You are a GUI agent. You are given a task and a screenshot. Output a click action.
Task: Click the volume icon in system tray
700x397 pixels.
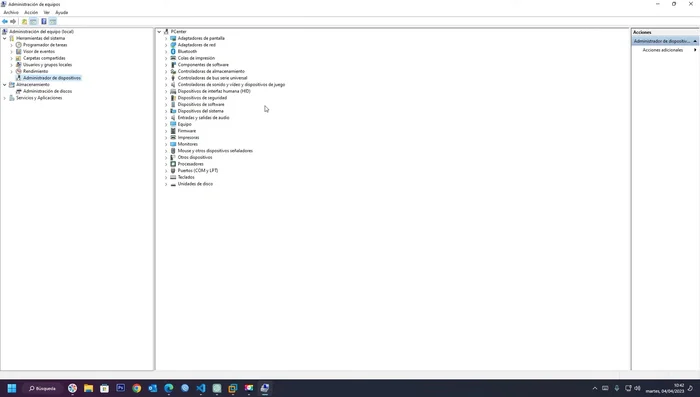pyautogui.click(x=638, y=388)
